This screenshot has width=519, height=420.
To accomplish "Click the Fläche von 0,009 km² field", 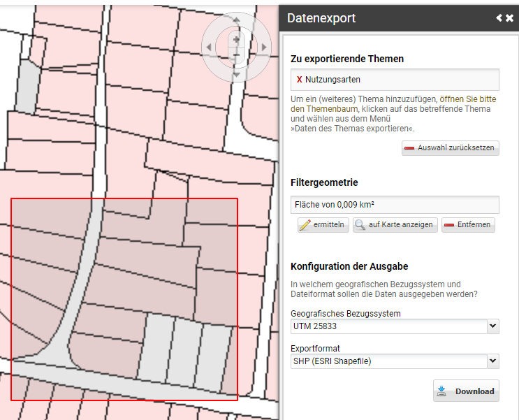I will point(395,205).
